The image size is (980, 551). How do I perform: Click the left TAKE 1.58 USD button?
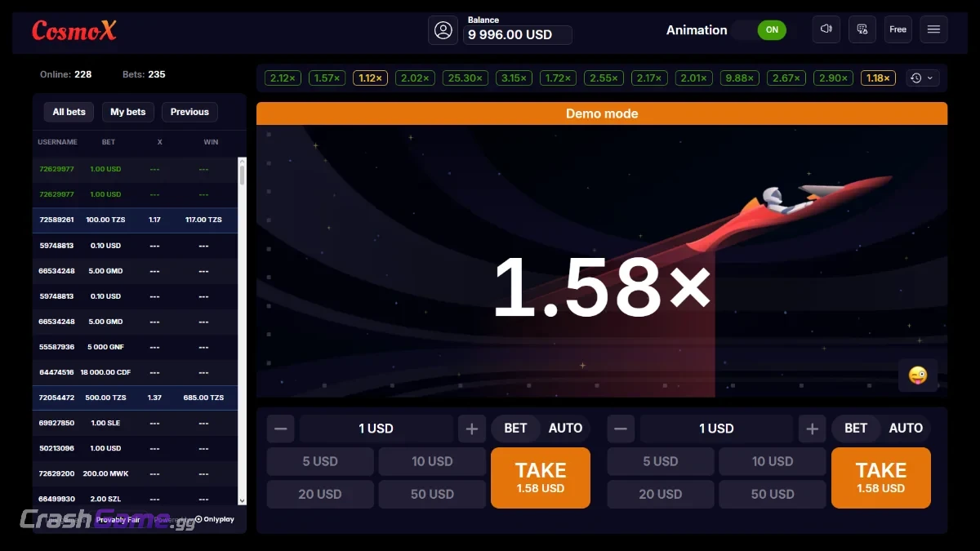(541, 478)
